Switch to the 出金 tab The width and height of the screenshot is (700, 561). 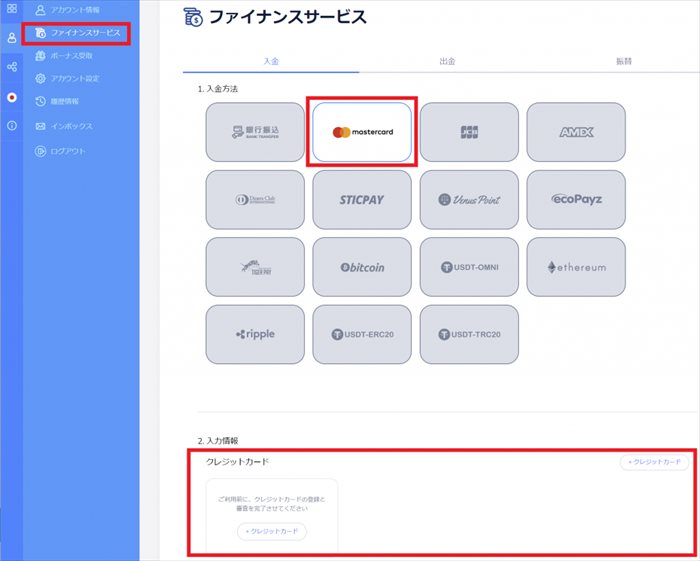click(x=447, y=62)
